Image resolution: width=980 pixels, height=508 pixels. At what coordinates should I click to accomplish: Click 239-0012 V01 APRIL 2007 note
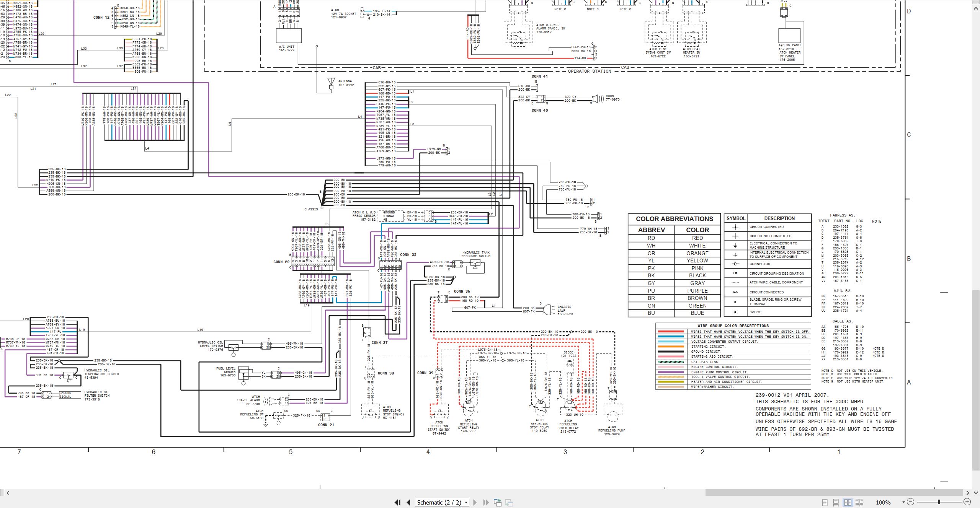pyautogui.click(x=792, y=395)
